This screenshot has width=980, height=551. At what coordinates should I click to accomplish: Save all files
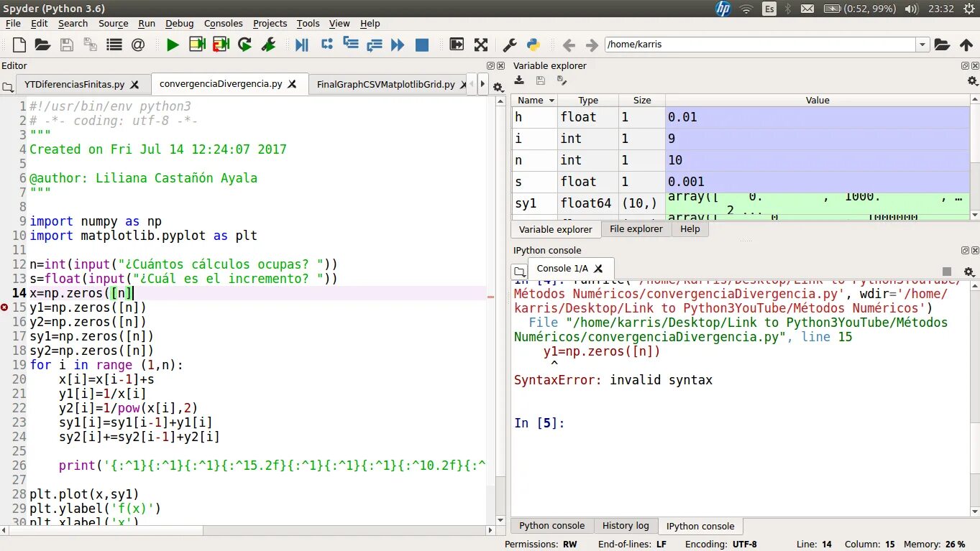click(x=90, y=45)
